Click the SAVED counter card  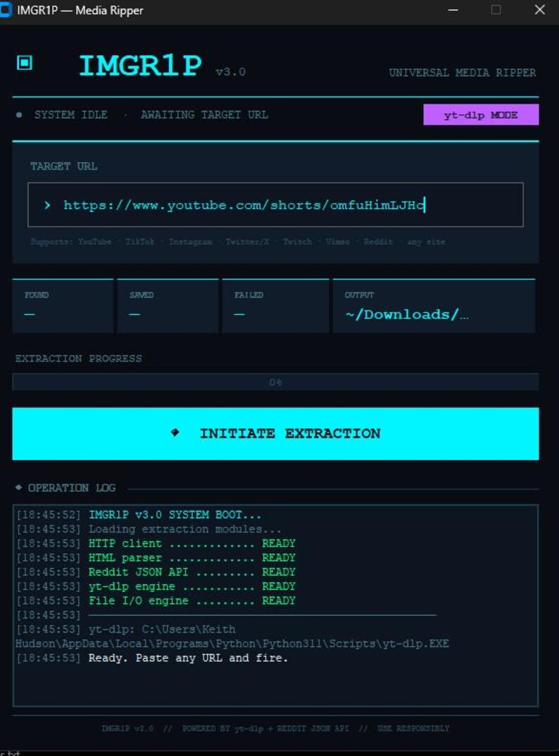click(168, 306)
